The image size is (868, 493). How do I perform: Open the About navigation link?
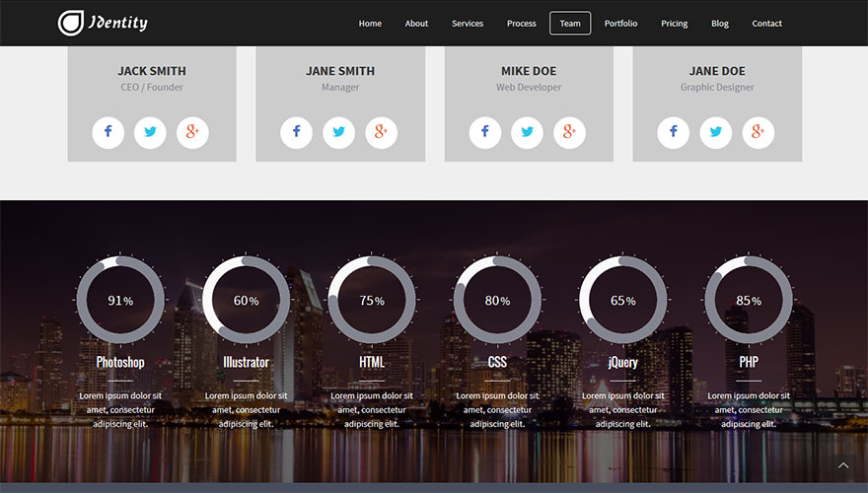tap(416, 24)
